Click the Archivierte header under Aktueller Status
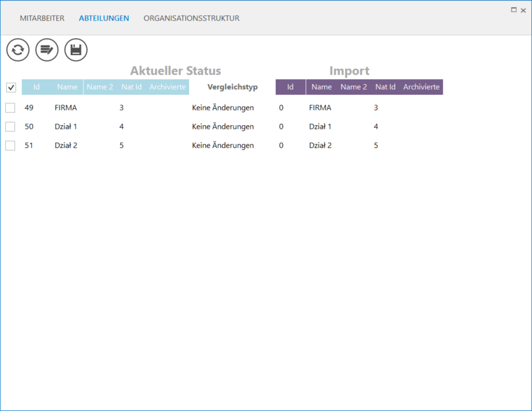This screenshot has width=532, height=411. point(167,87)
